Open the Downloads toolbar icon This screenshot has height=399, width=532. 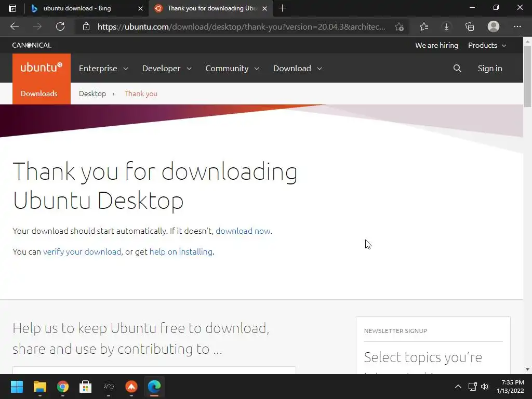tap(446, 26)
